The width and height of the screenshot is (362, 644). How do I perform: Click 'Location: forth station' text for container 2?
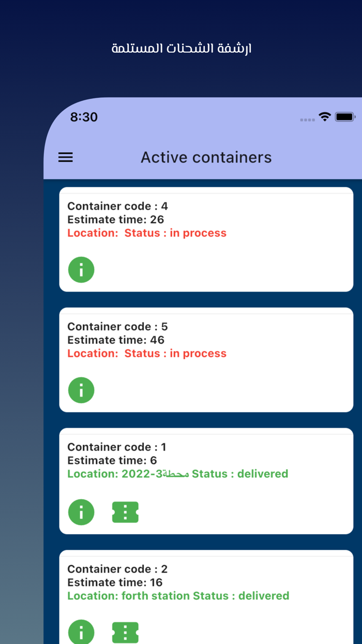click(x=129, y=596)
